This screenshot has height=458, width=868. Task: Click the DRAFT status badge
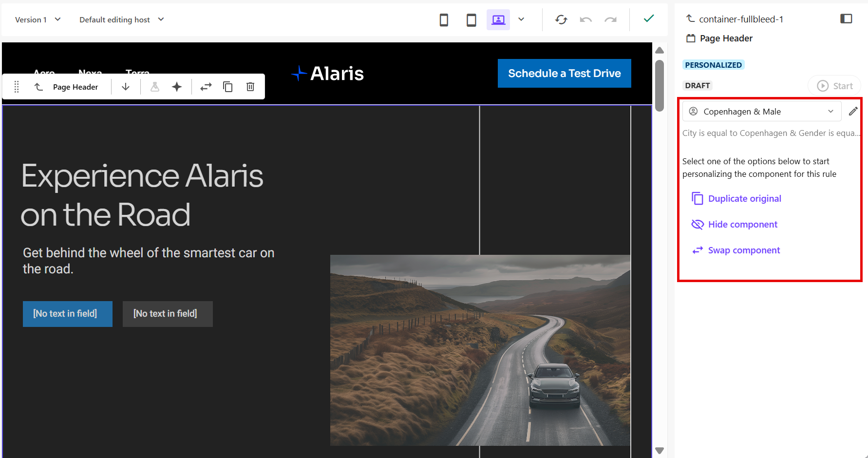pos(698,86)
